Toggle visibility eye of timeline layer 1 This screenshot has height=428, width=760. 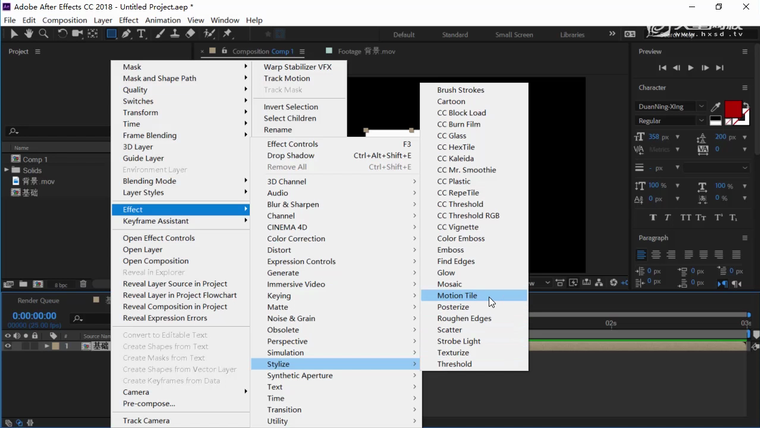pyautogui.click(x=8, y=346)
